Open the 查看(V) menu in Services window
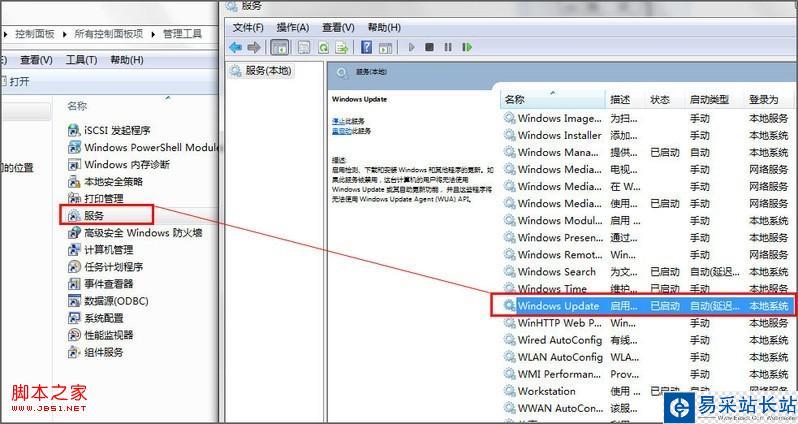Image resolution: width=798 pixels, height=424 pixels. click(x=338, y=27)
